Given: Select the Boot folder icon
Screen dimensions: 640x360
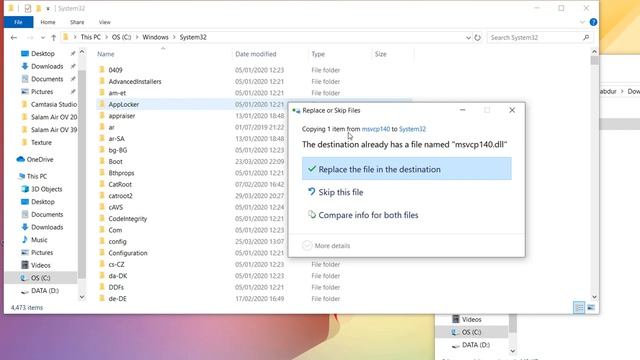Looking at the screenshot, I should click(102, 161).
